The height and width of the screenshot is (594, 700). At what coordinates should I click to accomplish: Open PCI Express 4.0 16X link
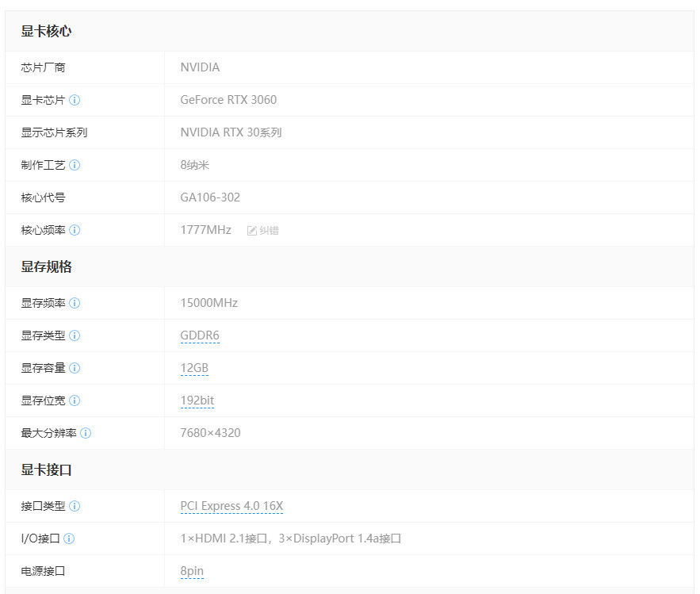[231, 506]
